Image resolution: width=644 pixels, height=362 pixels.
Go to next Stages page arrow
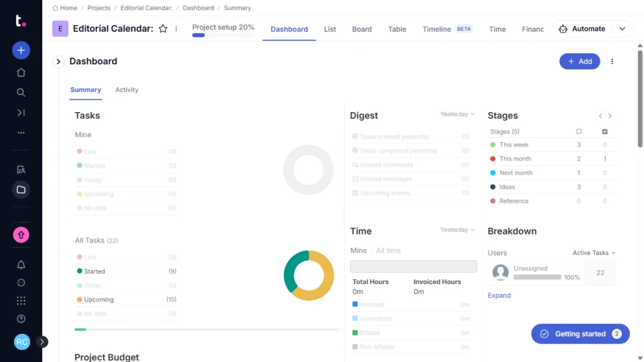click(x=610, y=116)
